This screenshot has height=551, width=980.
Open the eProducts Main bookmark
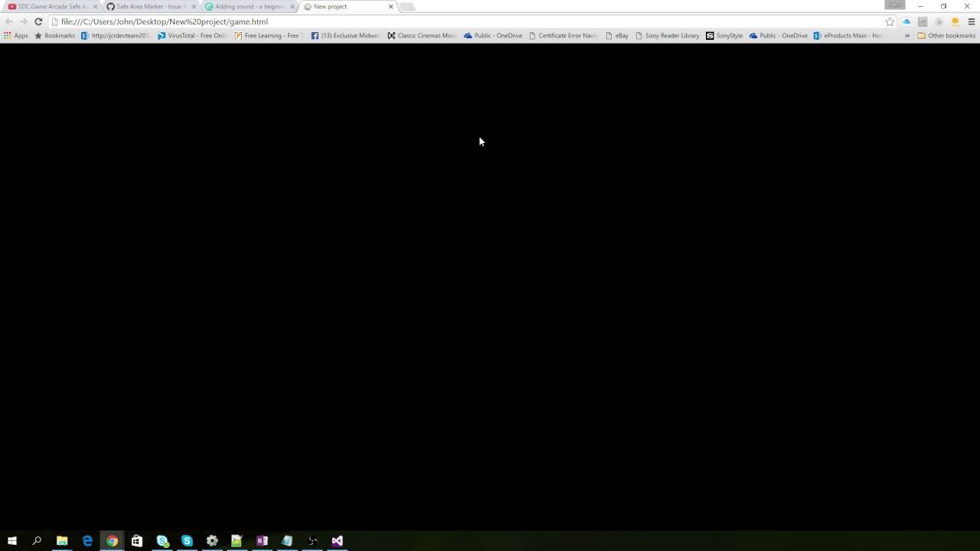point(848,35)
